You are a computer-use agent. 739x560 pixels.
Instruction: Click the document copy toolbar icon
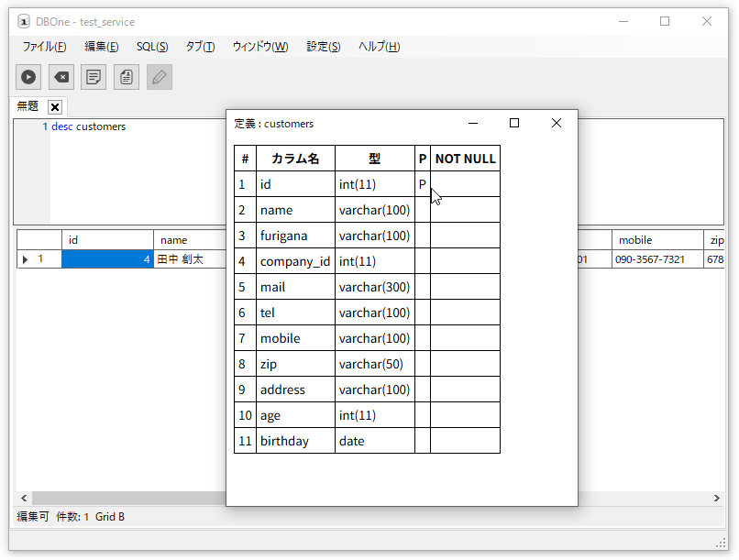127,78
